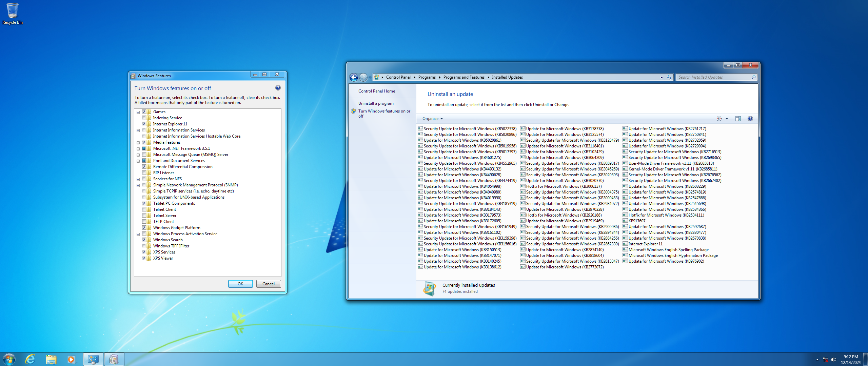Open Windows Media Player from the taskbar
The width and height of the screenshot is (868, 366).
click(x=71, y=359)
